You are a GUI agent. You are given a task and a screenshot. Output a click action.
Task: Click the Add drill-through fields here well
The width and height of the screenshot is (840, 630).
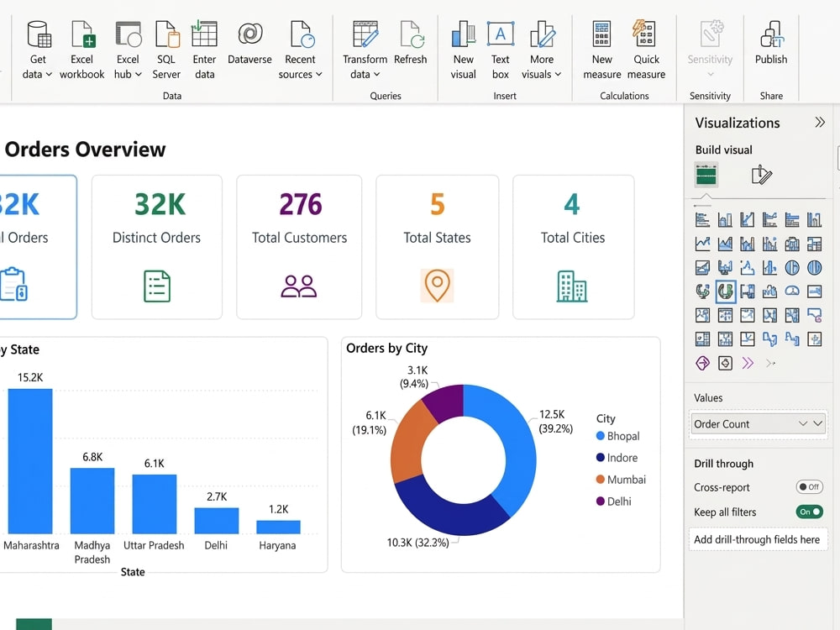757,539
